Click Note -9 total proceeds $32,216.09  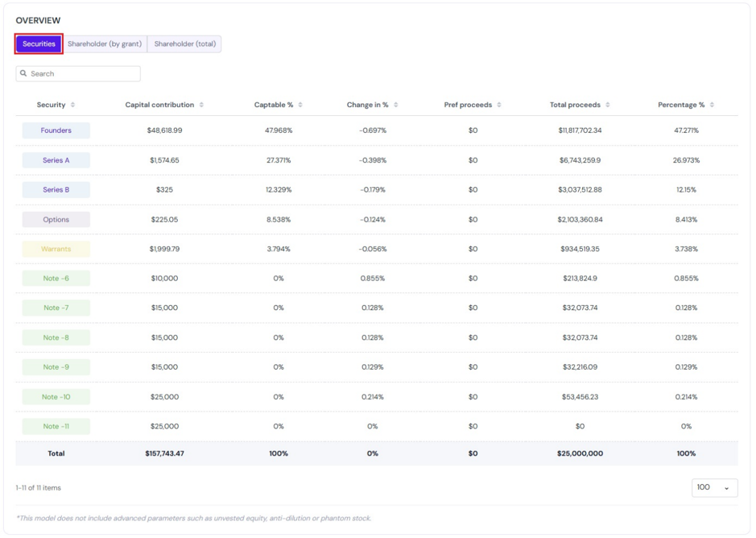580,367
